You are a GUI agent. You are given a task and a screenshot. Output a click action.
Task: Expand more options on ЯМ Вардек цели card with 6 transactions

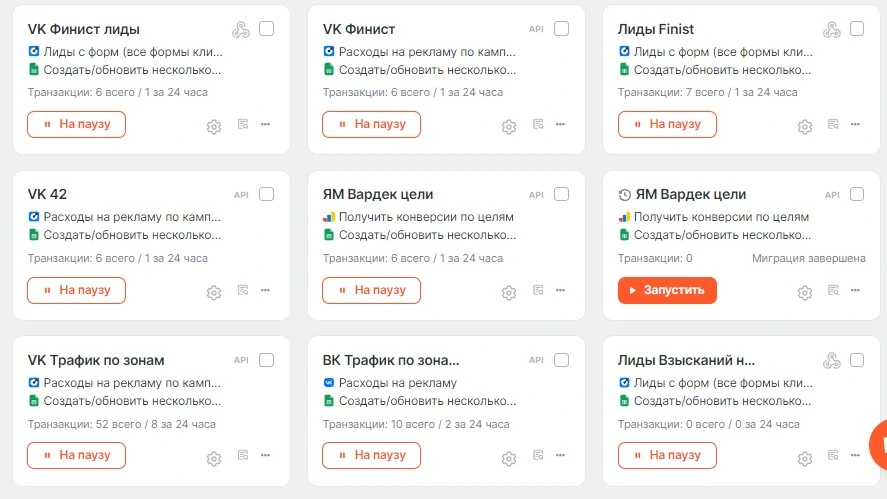[561, 290]
